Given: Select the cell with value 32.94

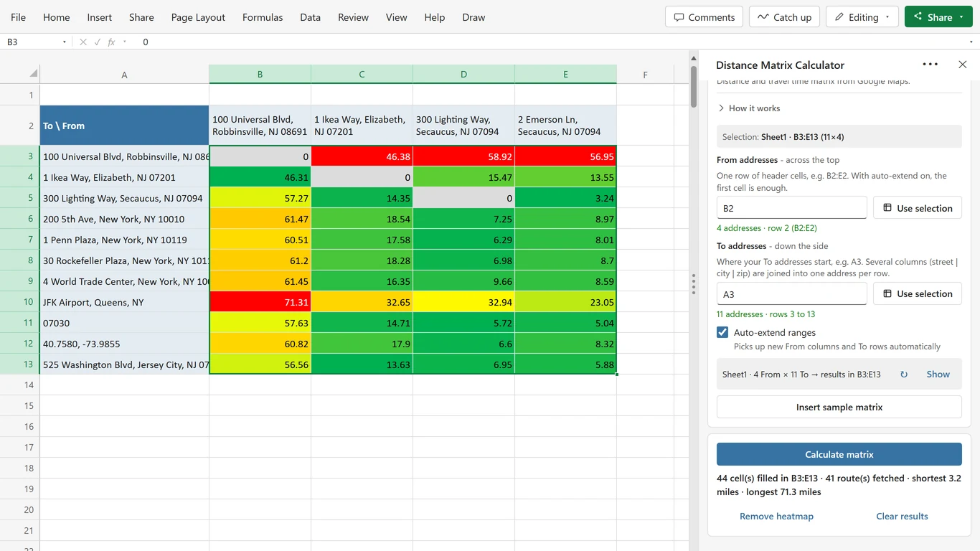Looking at the screenshot, I should pos(463,303).
